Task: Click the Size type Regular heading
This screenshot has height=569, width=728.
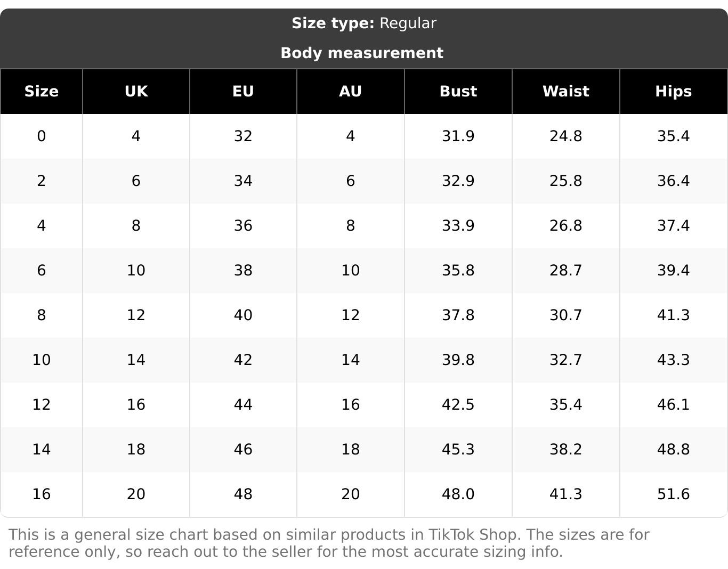Action: point(364,23)
